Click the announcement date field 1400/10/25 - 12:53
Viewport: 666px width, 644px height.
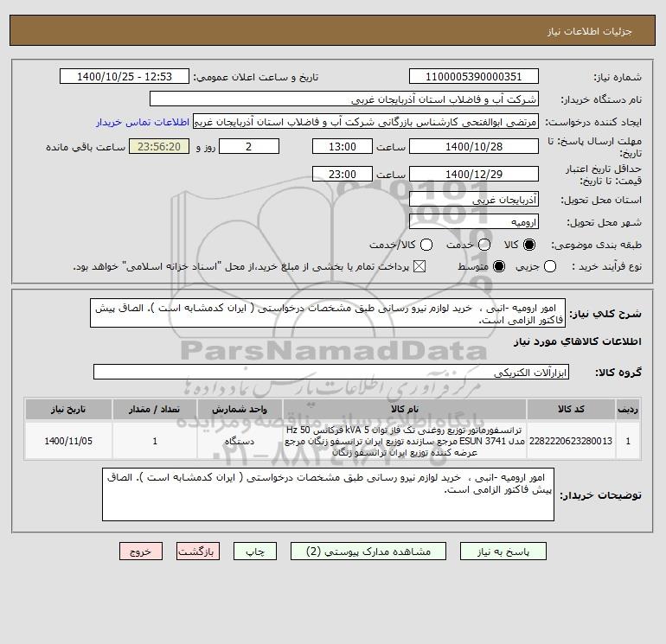click(x=125, y=76)
